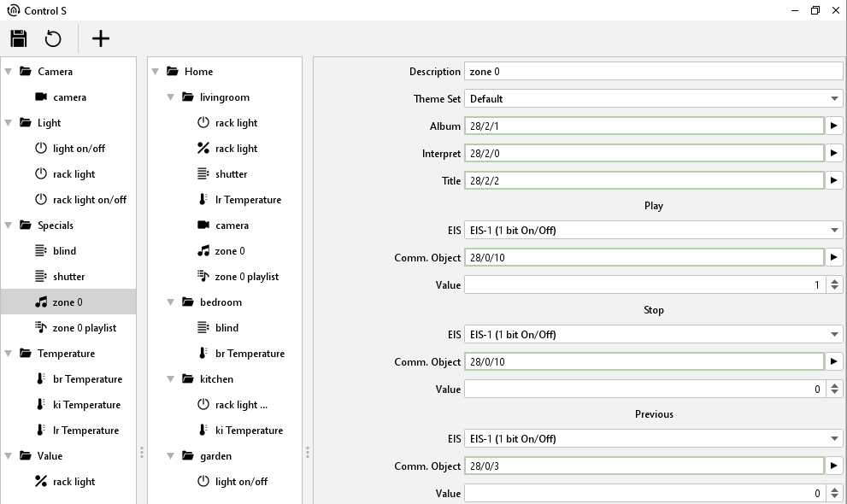
Task: Click the revert/undo arrow icon
Action: (53, 38)
